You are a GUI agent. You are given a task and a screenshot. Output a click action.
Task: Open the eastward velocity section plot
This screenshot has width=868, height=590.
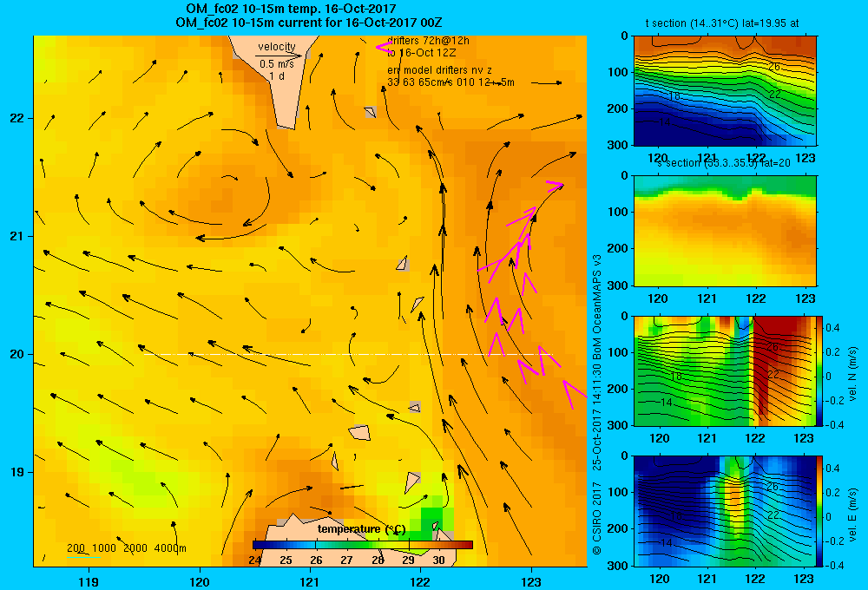725,511
